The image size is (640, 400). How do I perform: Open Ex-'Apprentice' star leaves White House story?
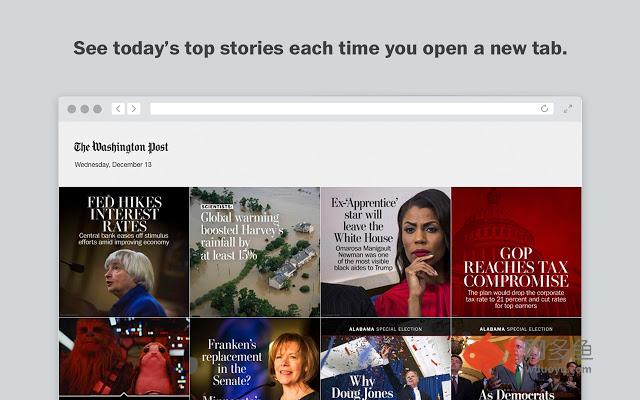click(x=385, y=252)
